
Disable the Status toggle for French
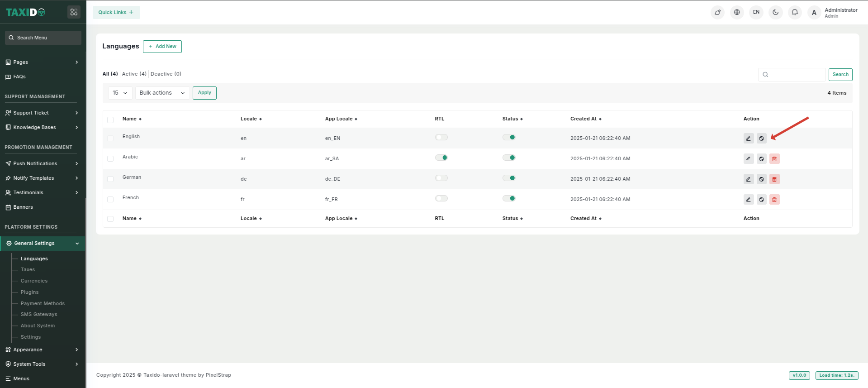[509, 198]
